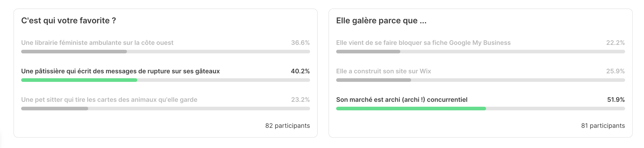Screen dimensions: 644x148
Task: Click the poll title Elle galère parce que
Action: (381, 21)
